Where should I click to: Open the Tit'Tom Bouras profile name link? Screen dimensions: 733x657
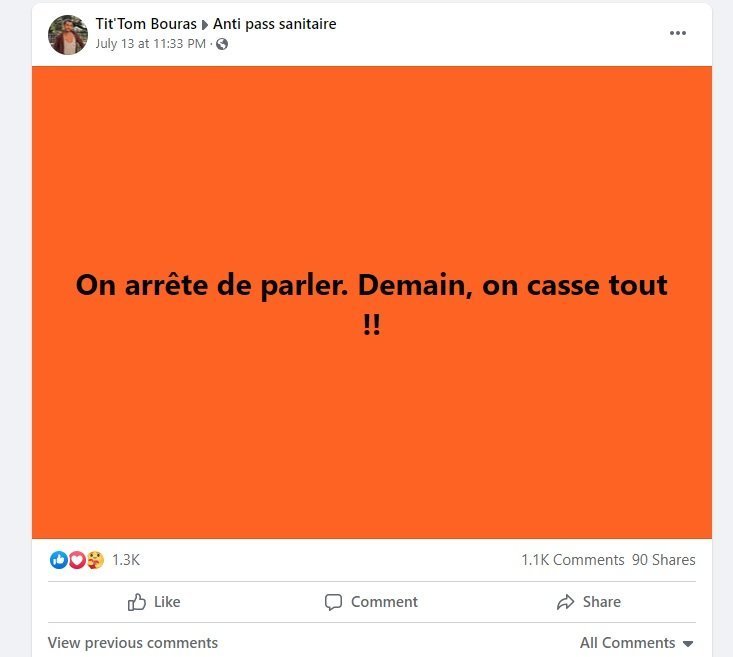click(146, 24)
